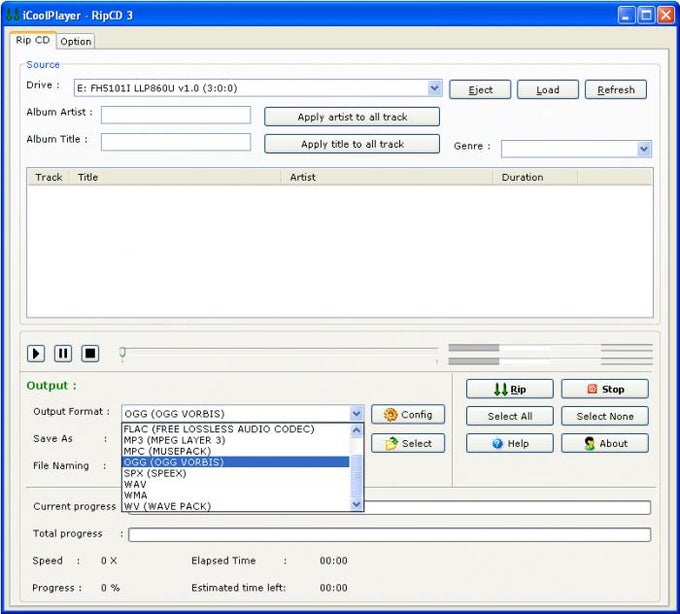This screenshot has width=680, height=614.
Task: Eject the CD with the Eject button
Action: (480, 90)
